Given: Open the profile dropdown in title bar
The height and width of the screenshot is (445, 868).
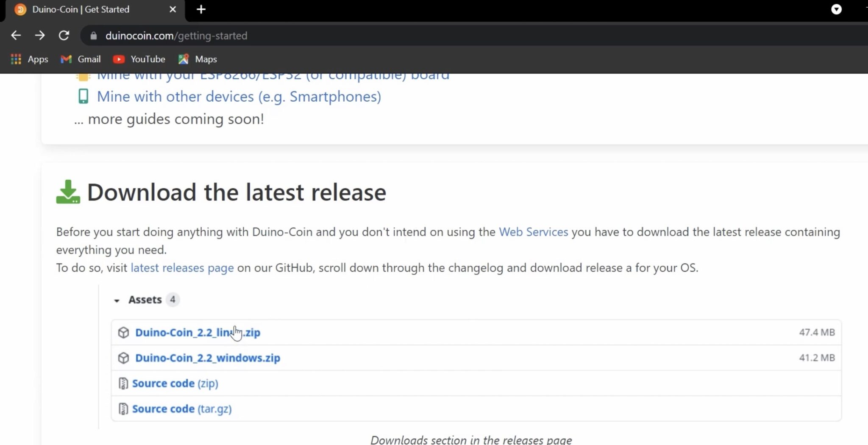Looking at the screenshot, I should 836,9.
